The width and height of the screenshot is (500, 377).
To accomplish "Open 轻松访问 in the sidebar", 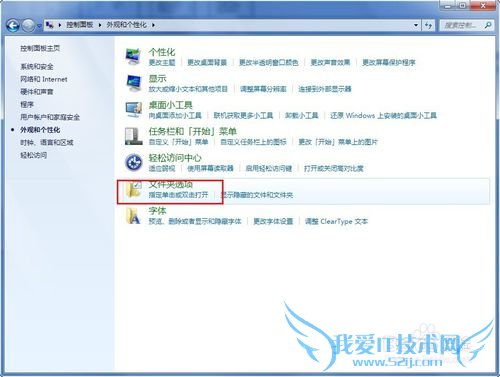I will click(33, 155).
